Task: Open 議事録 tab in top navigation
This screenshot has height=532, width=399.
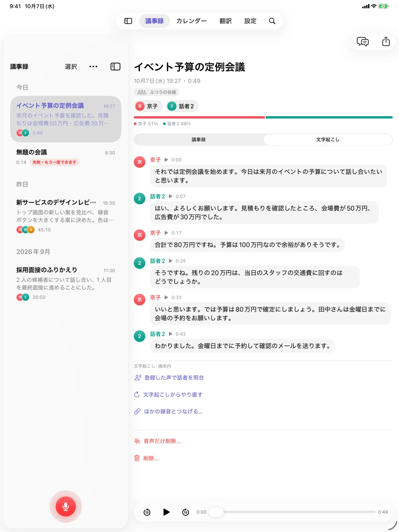Action: coord(154,21)
